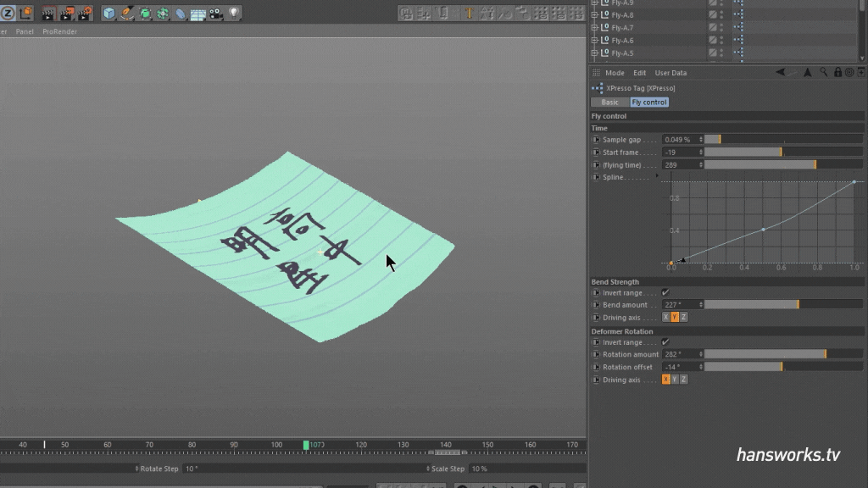Click the Start frame stepper arrows

(701, 152)
